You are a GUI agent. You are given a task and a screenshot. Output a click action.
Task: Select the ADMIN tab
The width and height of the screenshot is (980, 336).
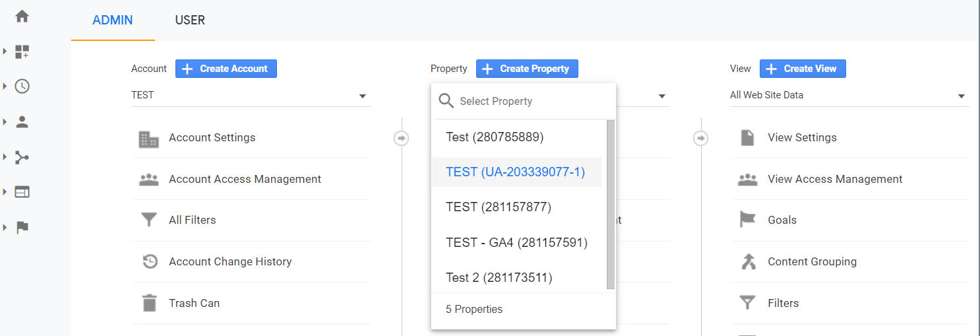[x=113, y=20]
